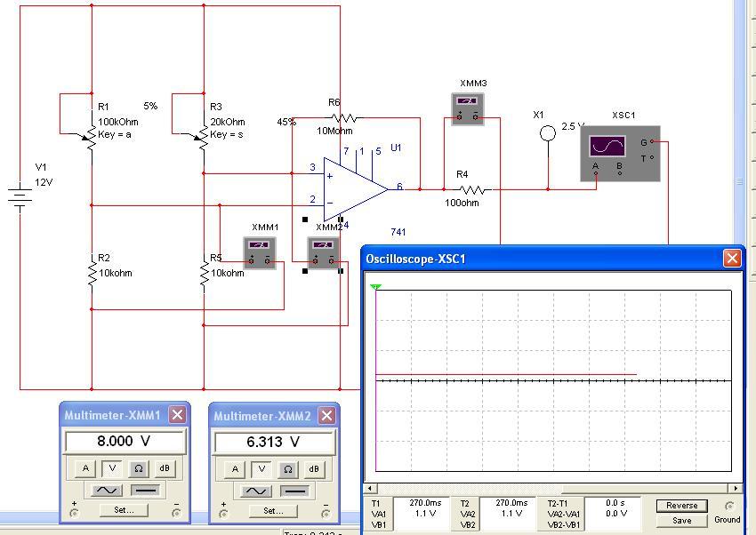Click Save in the Oscilloscope-XSC1 window

pos(682,521)
